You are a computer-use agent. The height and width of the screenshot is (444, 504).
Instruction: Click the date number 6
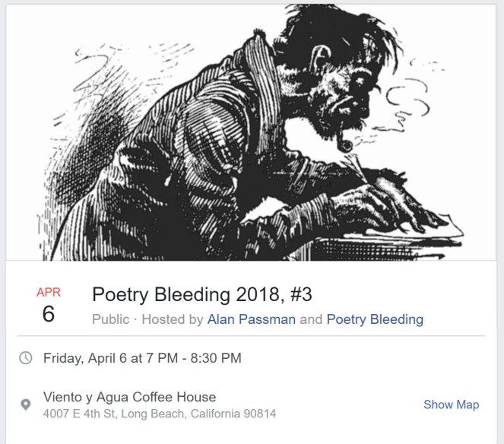[x=49, y=314]
